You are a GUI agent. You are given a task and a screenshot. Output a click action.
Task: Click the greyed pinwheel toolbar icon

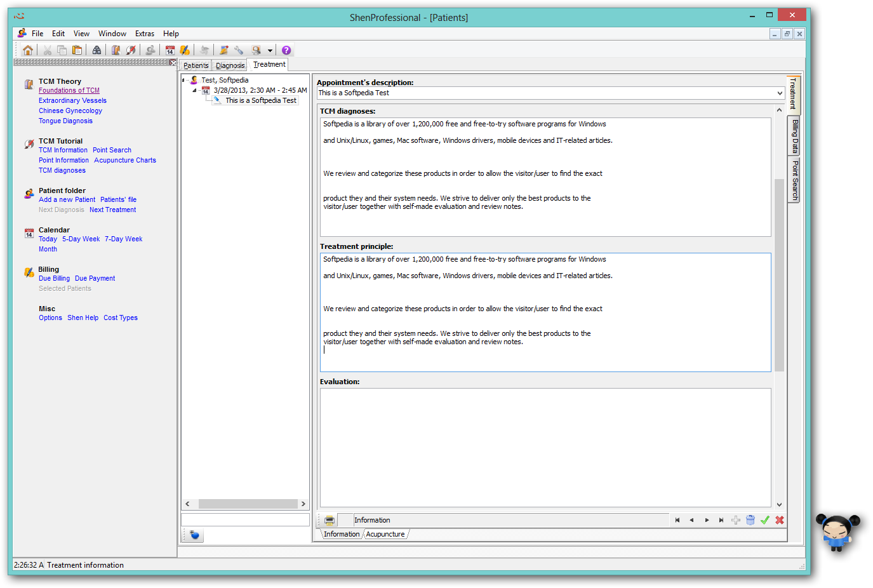(x=204, y=50)
